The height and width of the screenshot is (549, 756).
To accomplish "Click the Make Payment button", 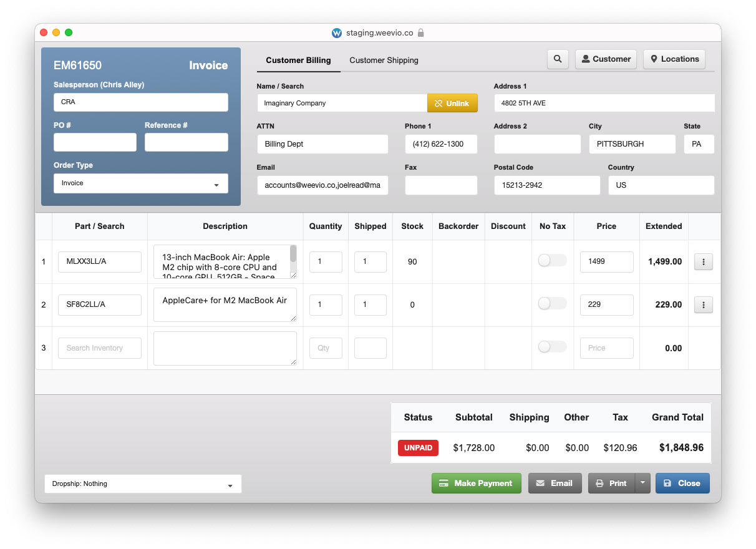I will pos(477,483).
